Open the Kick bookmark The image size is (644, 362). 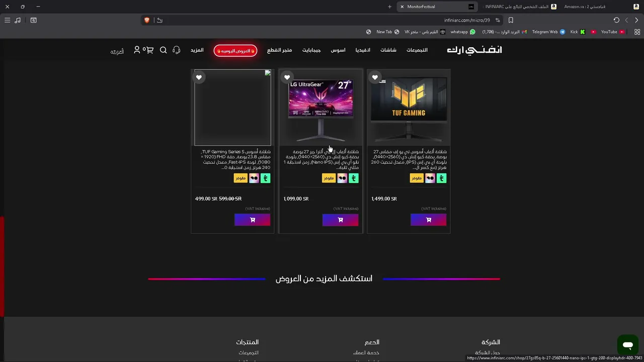(x=578, y=32)
